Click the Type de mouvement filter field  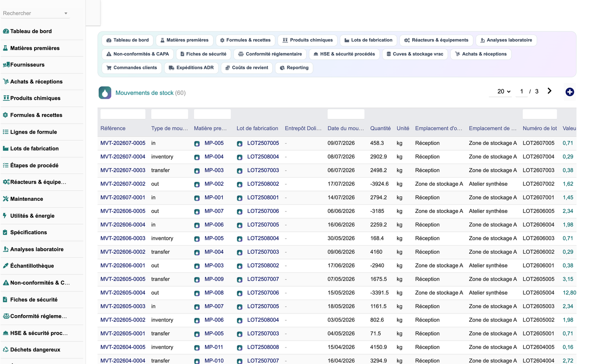click(x=170, y=114)
